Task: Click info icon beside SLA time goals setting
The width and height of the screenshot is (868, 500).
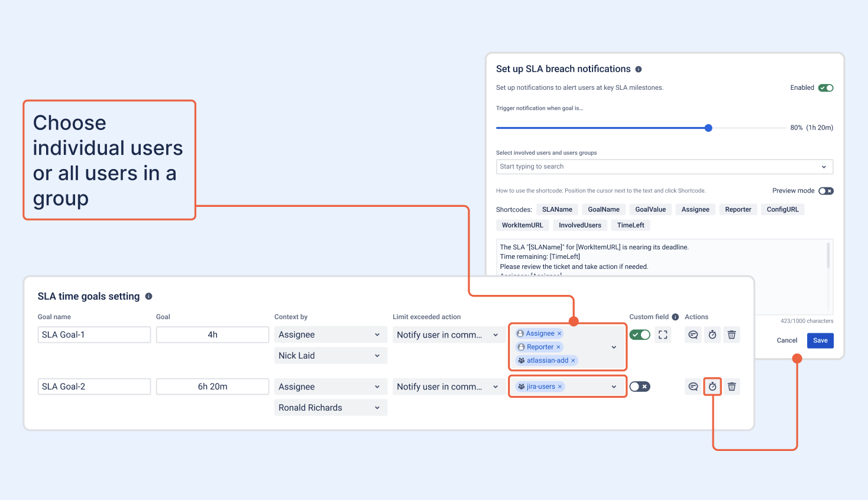Action: click(x=148, y=296)
